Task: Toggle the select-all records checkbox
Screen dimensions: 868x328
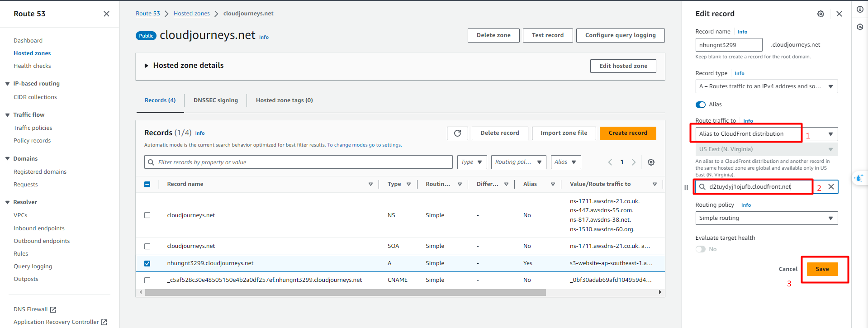Action: 147,184
